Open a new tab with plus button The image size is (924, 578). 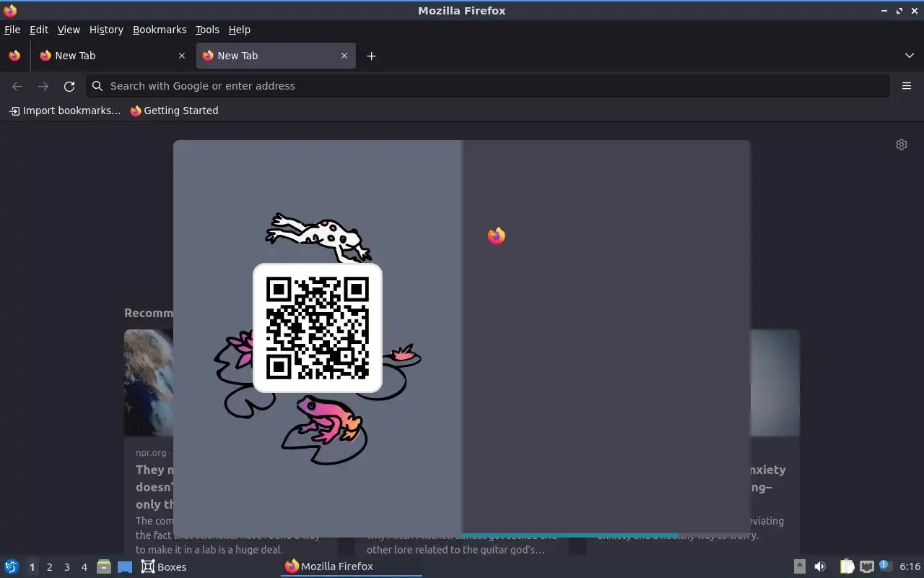371,56
